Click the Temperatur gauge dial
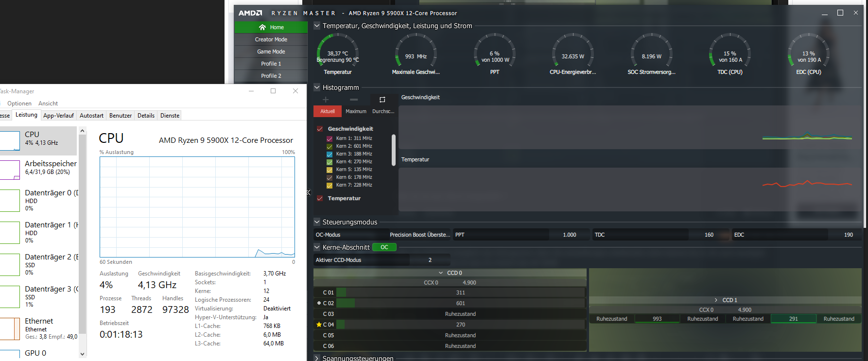The image size is (868, 361). [337, 51]
